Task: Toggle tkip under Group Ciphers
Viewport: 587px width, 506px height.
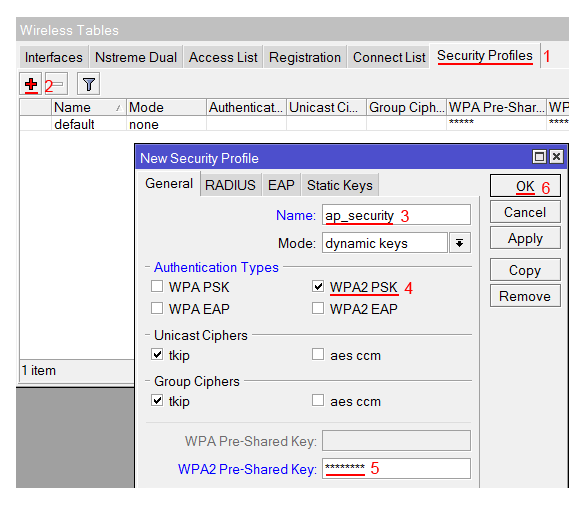Action: (157, 400)
